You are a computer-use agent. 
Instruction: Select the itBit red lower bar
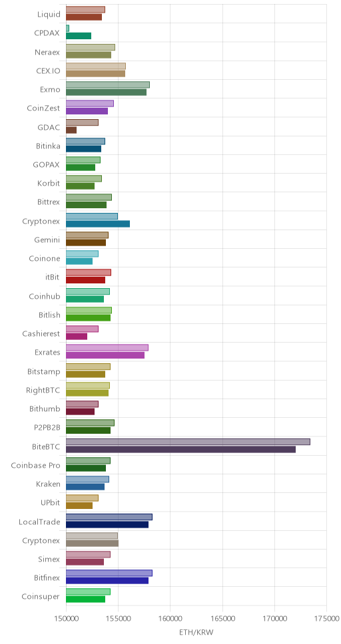85,280
